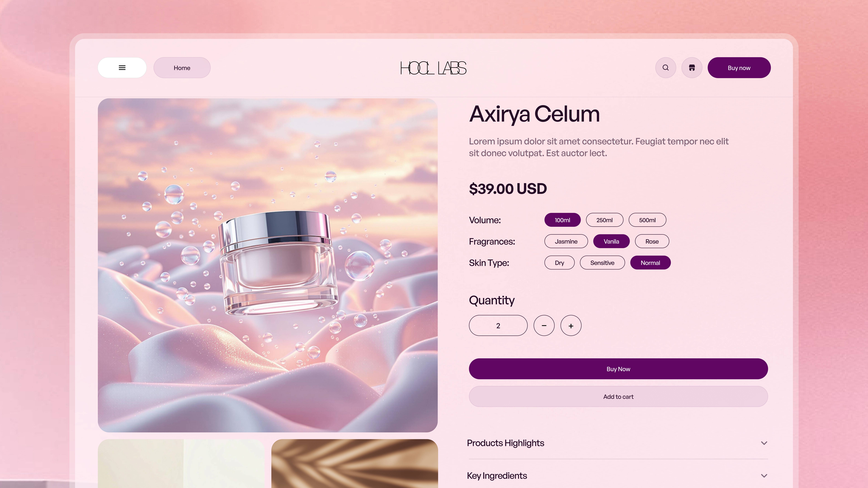
Task: Add product to cart
Action: pos(618,397)
